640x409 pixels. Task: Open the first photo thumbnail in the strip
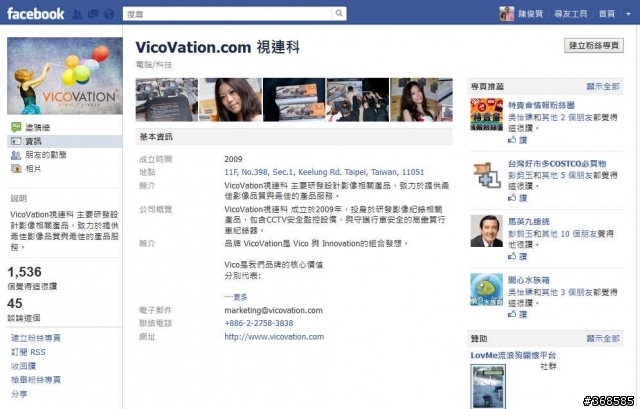(167, 100)
